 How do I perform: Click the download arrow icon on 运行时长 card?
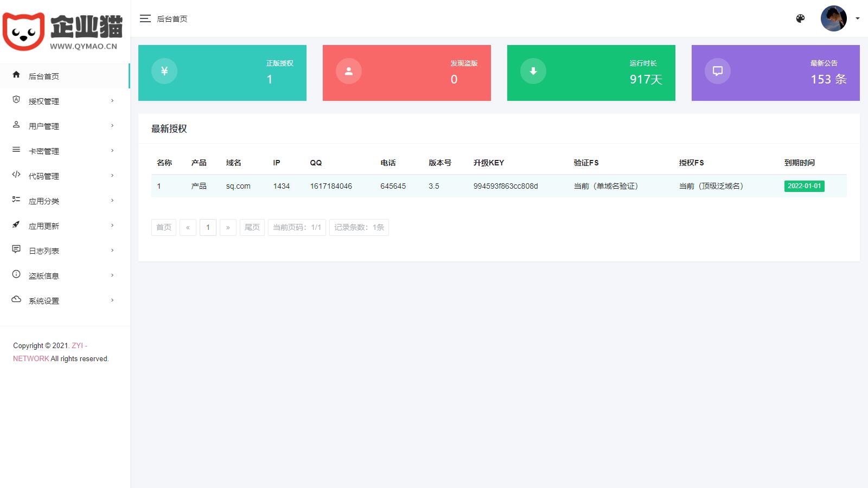533,71
